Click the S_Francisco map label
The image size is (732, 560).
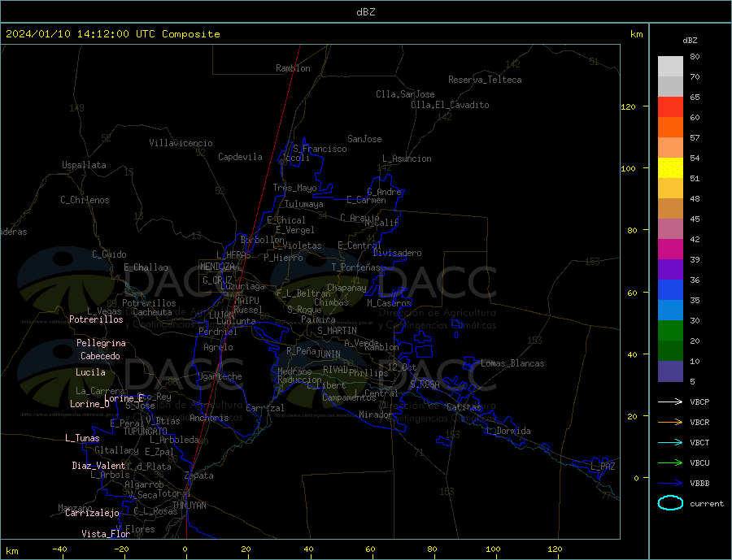(320, 149)
